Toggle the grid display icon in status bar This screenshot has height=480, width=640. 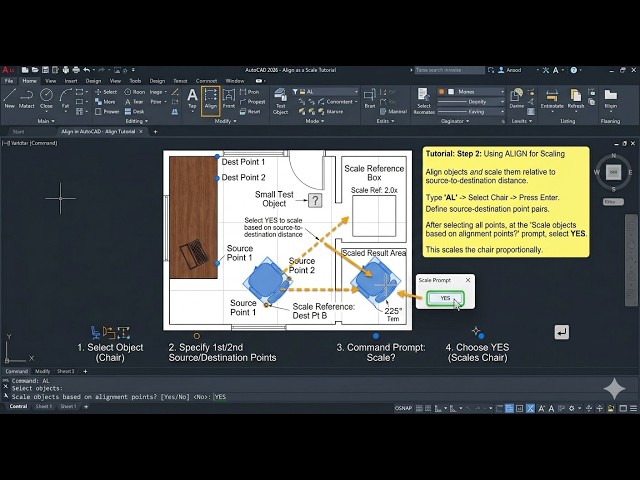tap(419, 408)
